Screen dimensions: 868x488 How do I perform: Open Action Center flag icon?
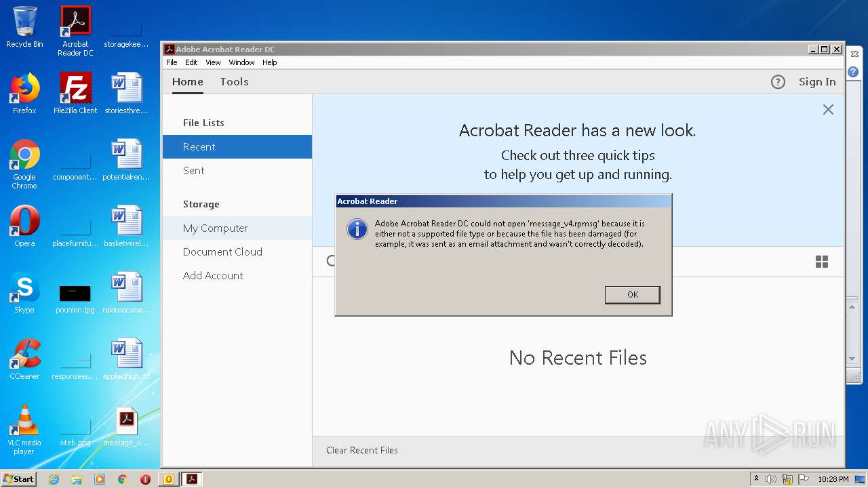[x=803, y=479]
